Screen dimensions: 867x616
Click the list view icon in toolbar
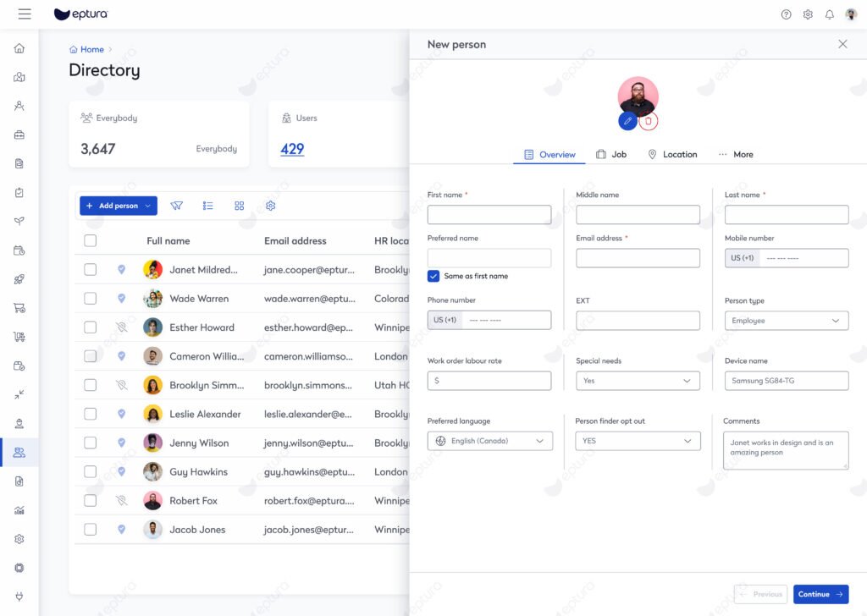[207, 206]
